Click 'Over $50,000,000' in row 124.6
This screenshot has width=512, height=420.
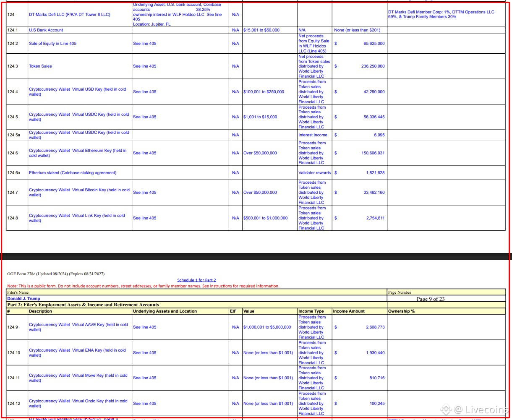(260, 153)
